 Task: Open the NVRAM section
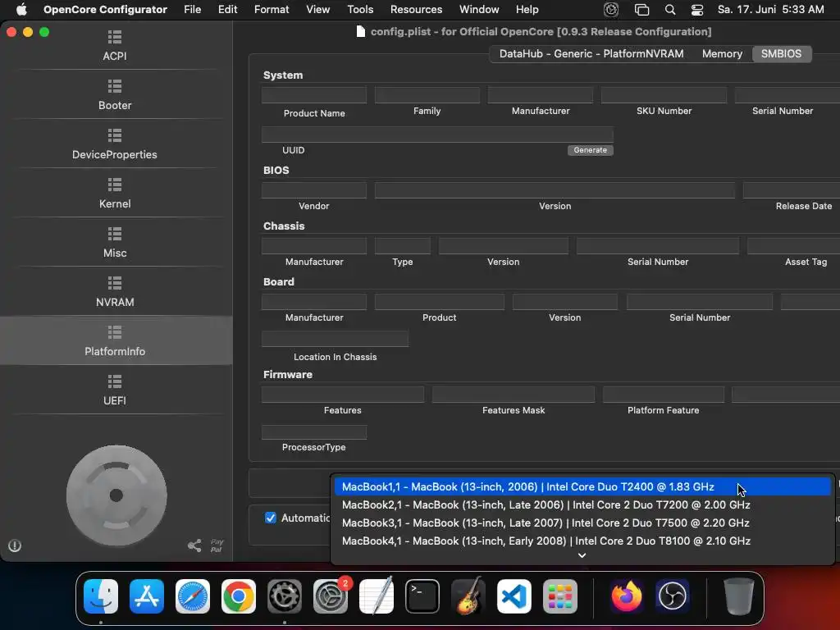115,292
